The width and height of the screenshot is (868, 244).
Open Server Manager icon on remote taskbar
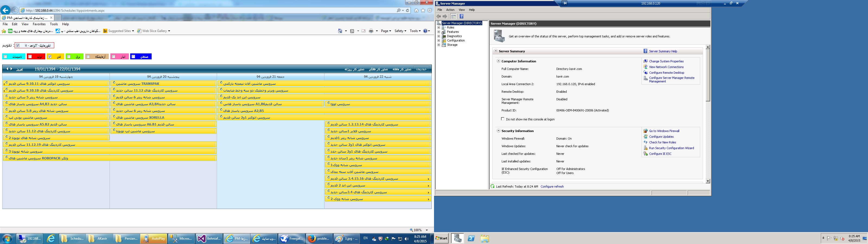tap(458, 238)
